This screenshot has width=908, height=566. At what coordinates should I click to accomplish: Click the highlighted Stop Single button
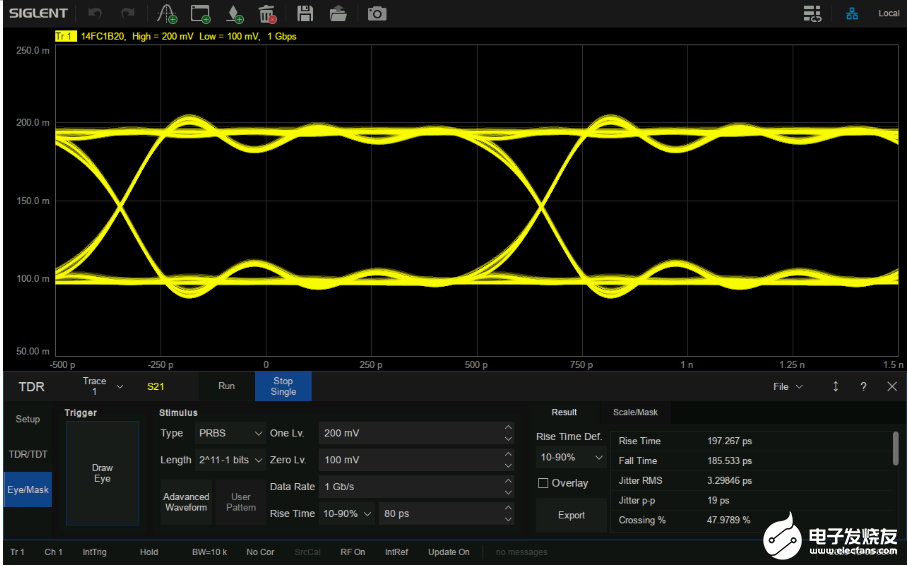point(283,386)
